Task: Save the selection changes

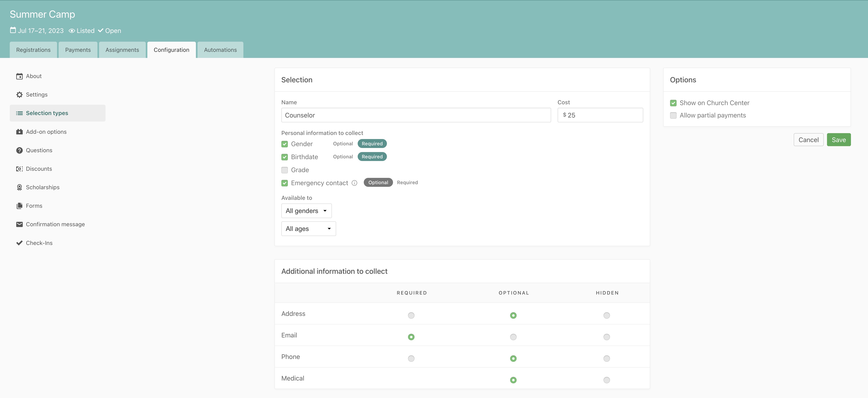Action: click(x=838, y=140)
